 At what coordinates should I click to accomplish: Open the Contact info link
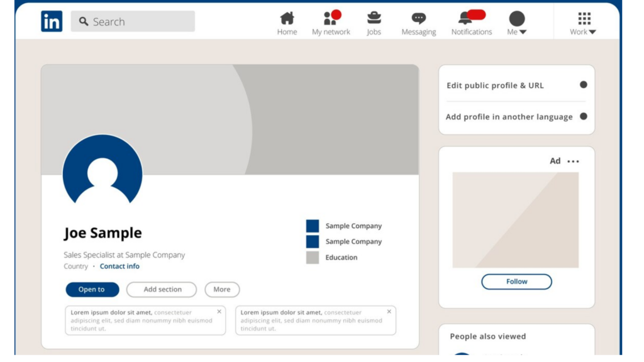tap(119, 266)
